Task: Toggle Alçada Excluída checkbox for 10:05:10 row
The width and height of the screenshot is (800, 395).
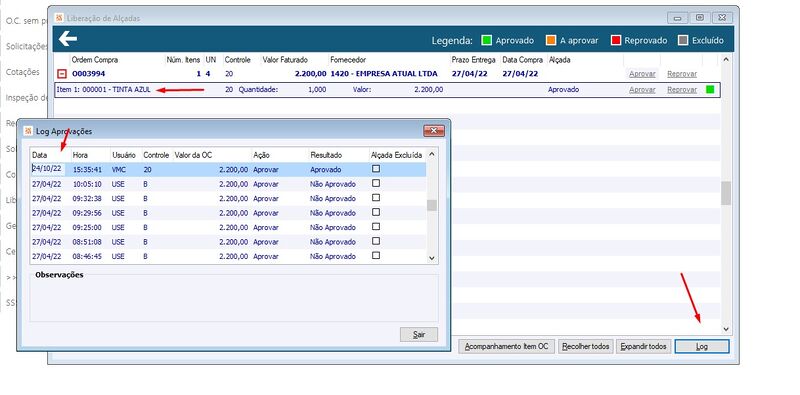Action: 376,183
